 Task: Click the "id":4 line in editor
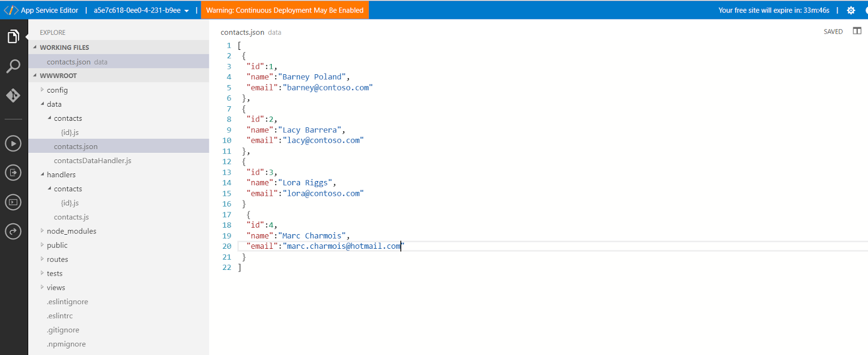point(261,225)
